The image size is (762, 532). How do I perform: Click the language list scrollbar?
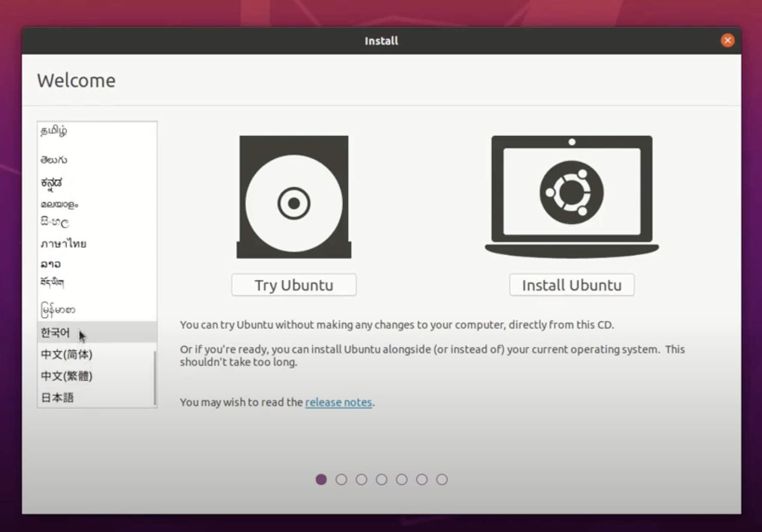pos(155,378)
